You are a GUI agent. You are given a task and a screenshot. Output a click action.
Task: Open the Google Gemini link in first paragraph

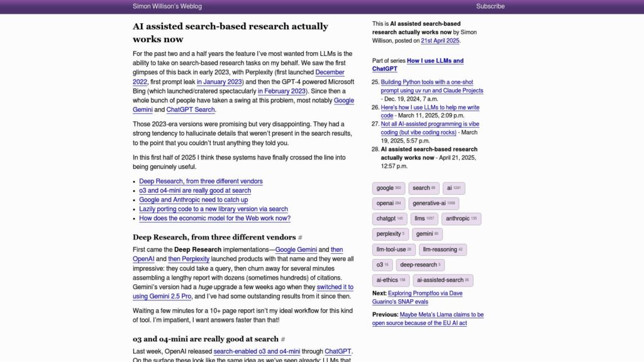click(243, 105)
